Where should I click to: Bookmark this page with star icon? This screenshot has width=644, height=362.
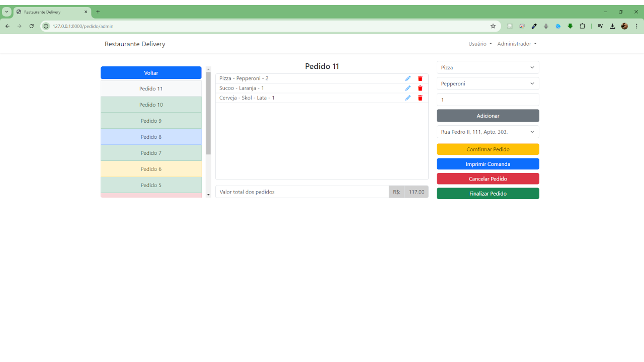click(x=493, y=26)
